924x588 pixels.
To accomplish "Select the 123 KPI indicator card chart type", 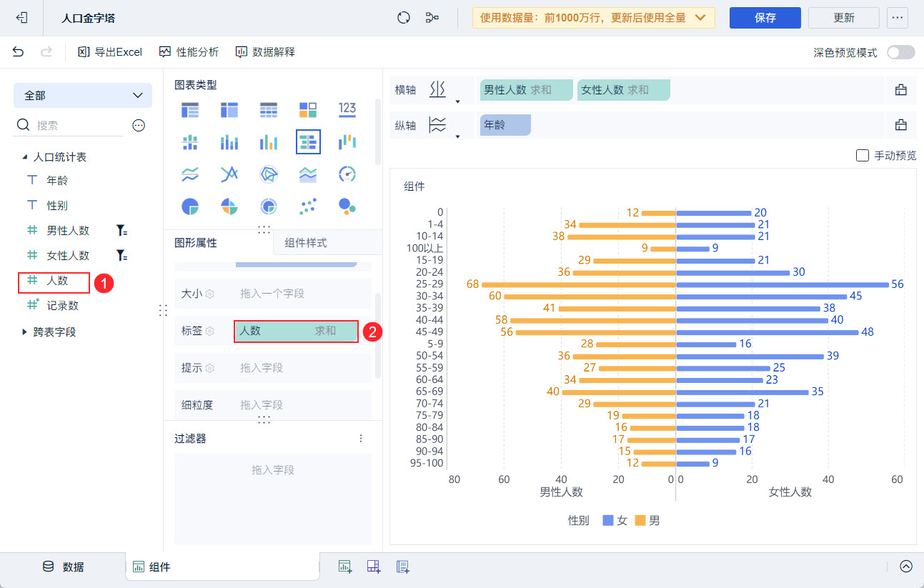I will coord(347,109).
